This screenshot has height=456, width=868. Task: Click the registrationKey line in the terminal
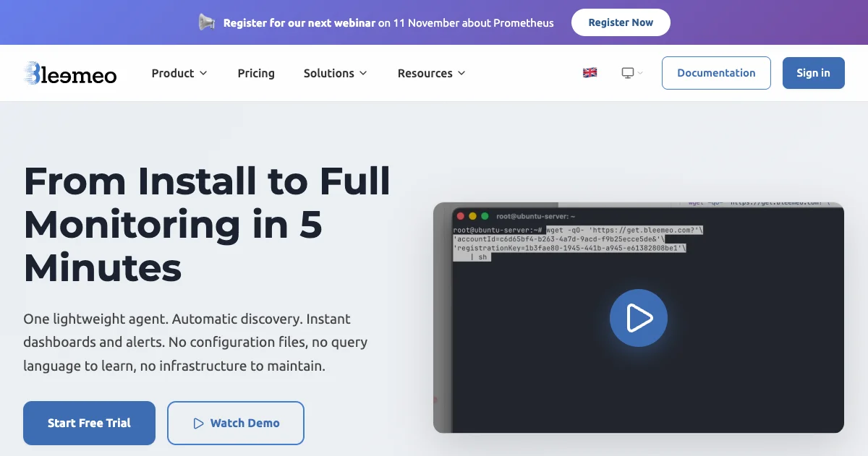[569, 248]
